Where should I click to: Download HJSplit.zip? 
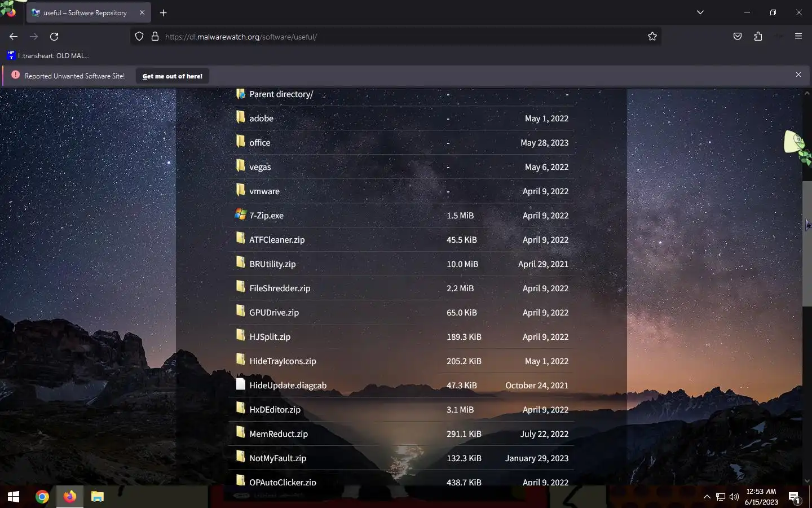(270, 337)
